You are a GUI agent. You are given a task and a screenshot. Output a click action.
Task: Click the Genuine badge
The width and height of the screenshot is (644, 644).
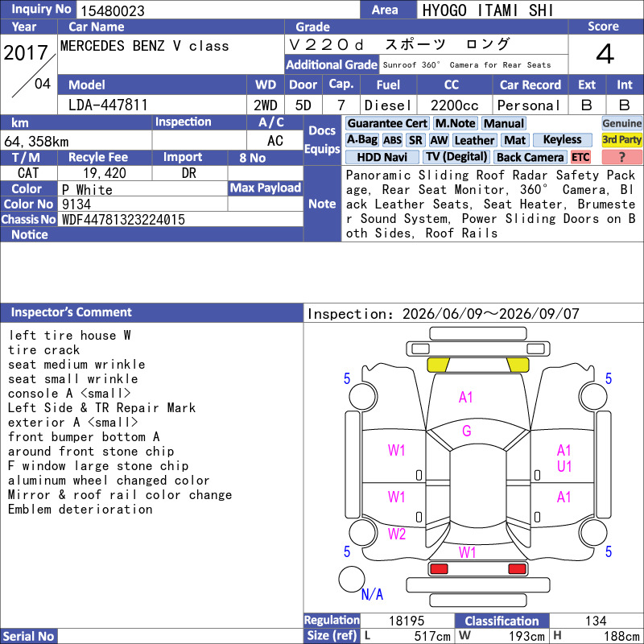coord(621,123)
